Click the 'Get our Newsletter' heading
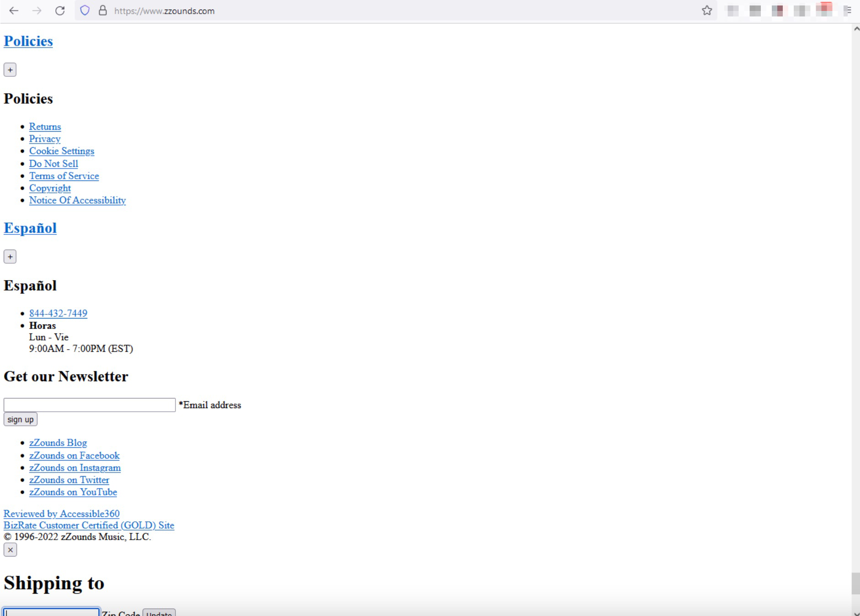 pyautogui.click(x=66, y=376)
